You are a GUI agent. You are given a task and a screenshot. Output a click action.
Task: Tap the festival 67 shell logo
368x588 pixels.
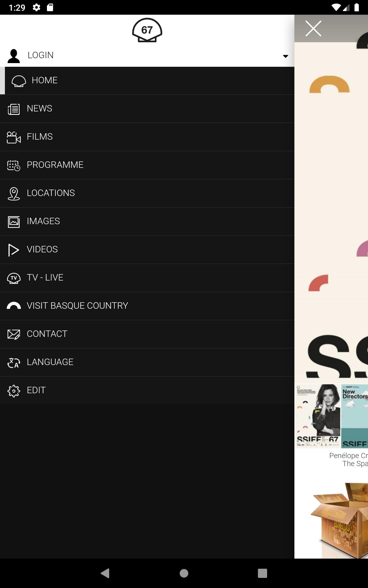click(x=147, y=30)
